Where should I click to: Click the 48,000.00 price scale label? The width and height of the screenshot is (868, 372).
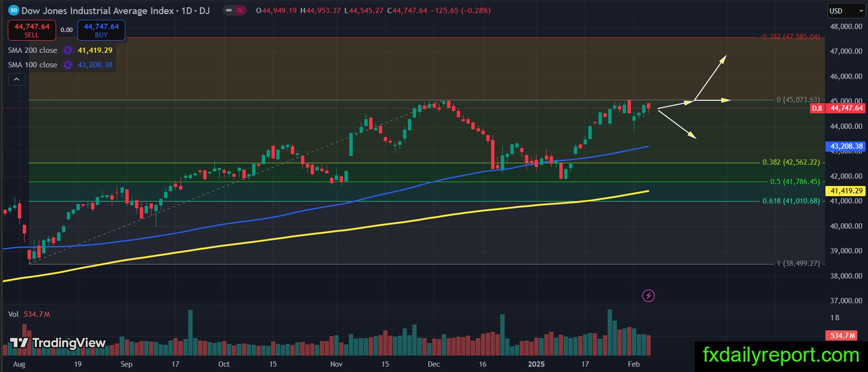pos(846,27)
